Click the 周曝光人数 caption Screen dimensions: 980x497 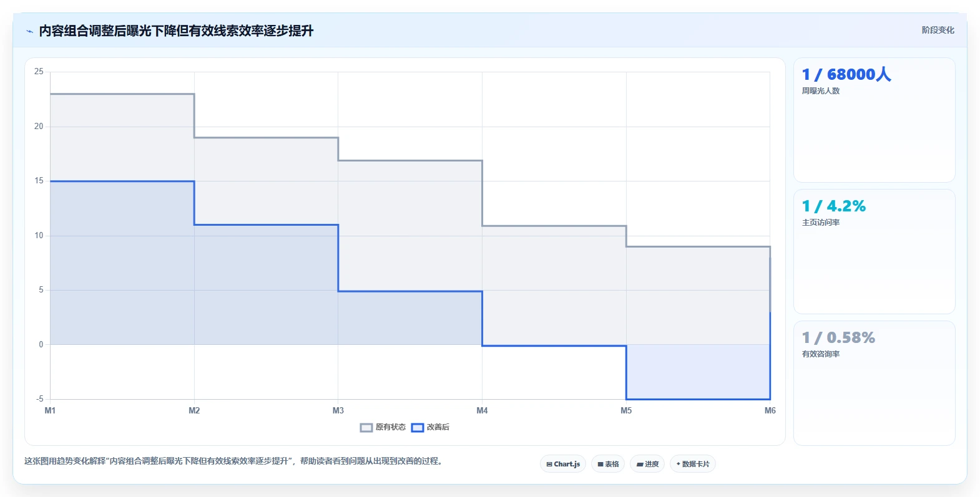coord(821,91)
